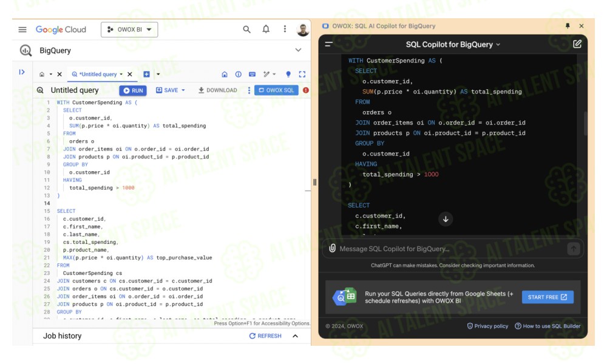Click the Google Sheets OWOX BI promo icon
Viewport: 607px width, 364px height.
click(x=345, y=297)
